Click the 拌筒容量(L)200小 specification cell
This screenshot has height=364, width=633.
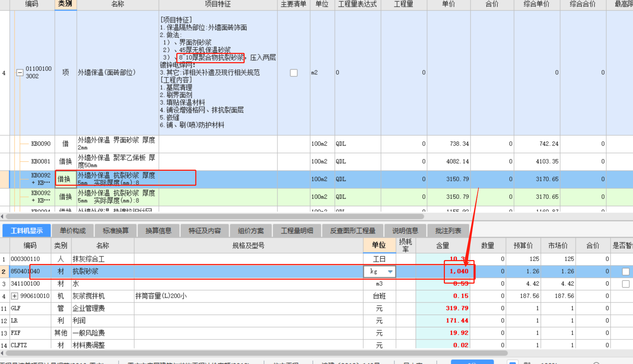coord(248,296)
